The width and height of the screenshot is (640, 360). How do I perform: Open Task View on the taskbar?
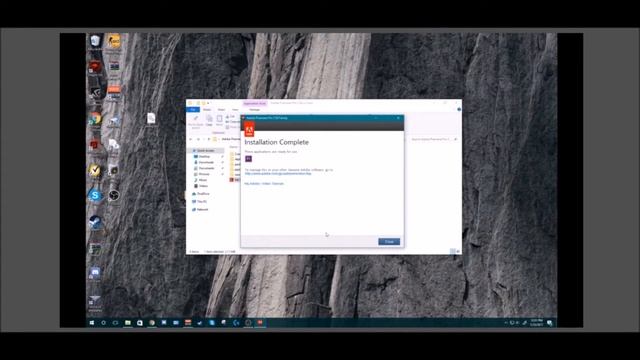116,322
